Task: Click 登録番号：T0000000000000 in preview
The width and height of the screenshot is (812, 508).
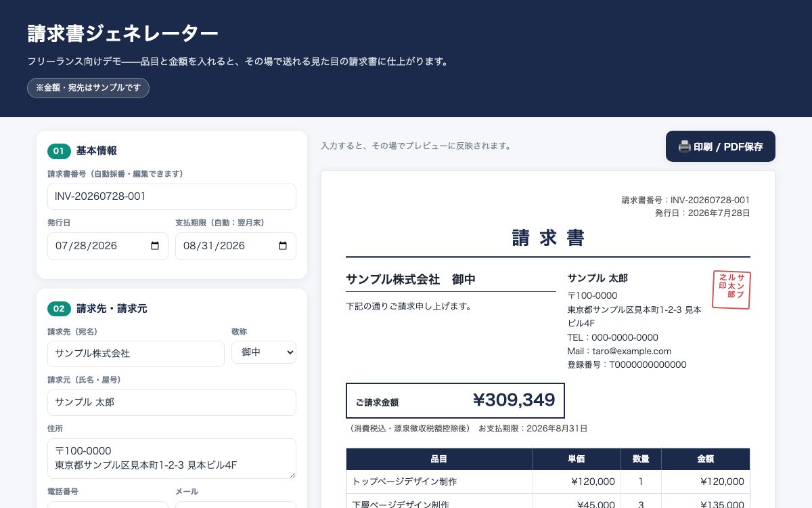Action: pos(627,364)
